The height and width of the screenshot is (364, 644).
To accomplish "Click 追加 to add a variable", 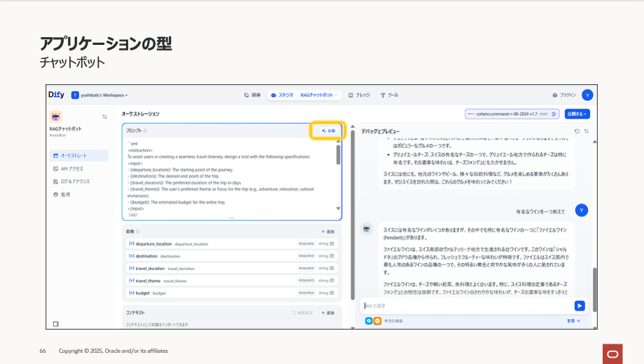I will pyautogui.click(x=328, y=231).
